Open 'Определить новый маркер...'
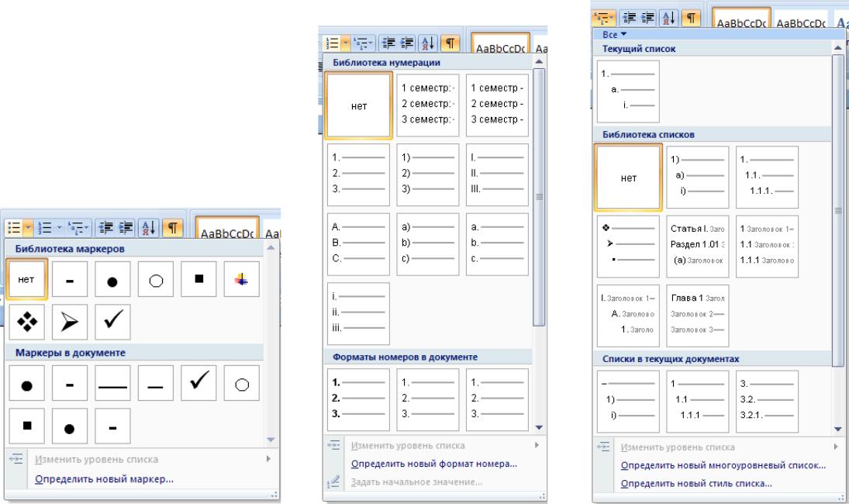Image resolution: width=849 pixels, height=504 pixels. [x=104, y=479]
